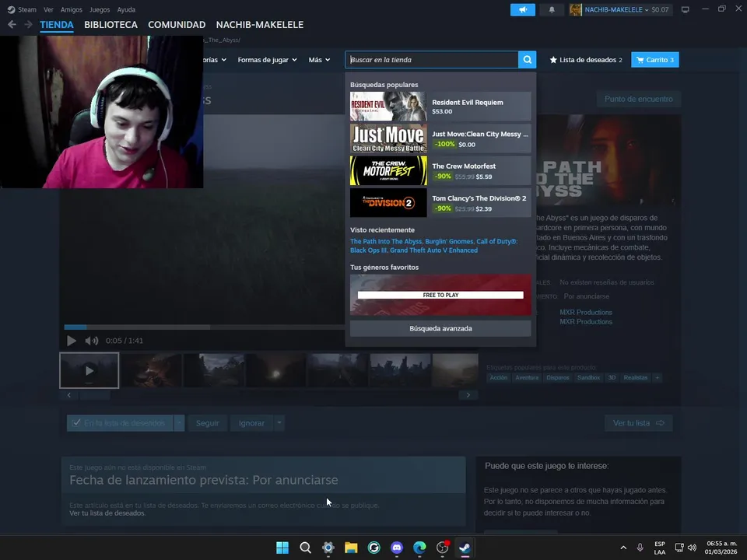Open Windows taskbar search

[305, 548]
